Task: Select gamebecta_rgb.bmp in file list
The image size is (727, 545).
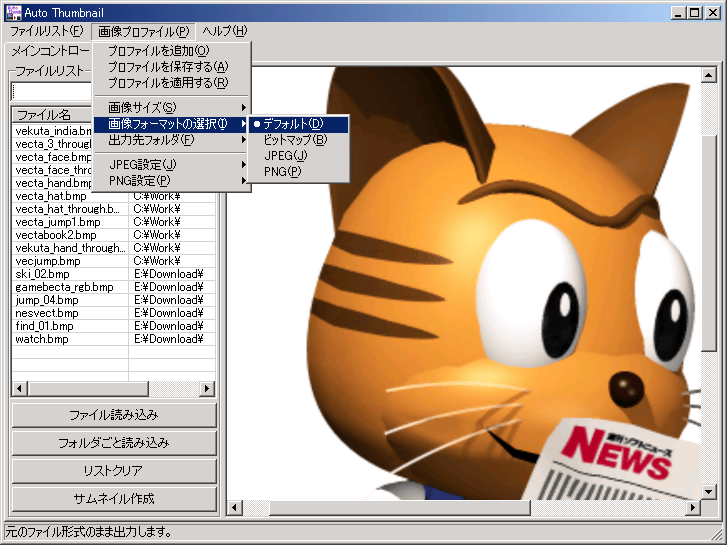Action: coord(114,287)
